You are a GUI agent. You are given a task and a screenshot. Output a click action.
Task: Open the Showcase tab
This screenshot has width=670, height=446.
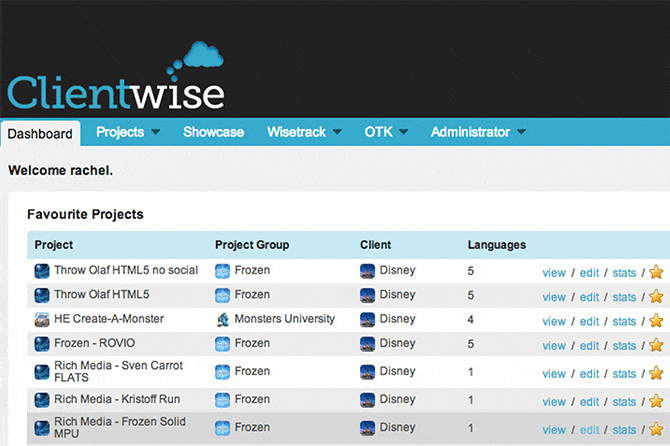(213, 132)
